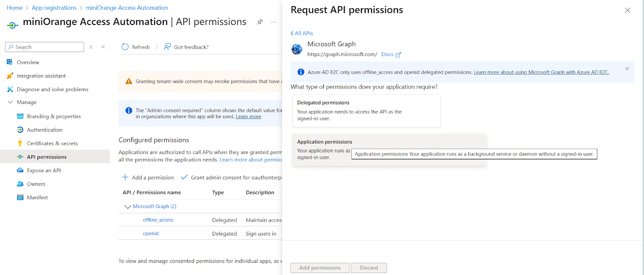
Task: Collapse the sidebar with double chevron
Action: coord(103,47)
